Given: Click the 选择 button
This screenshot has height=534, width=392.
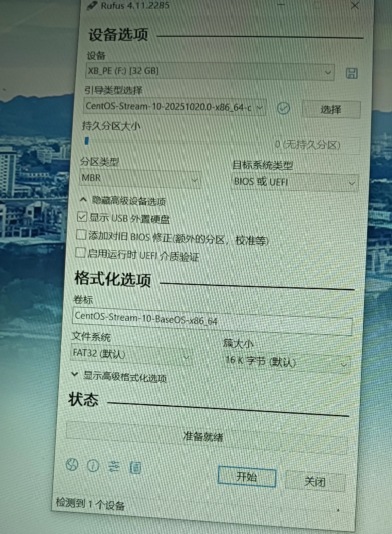Looking at the screenshot, I should (x=331, y=110).
